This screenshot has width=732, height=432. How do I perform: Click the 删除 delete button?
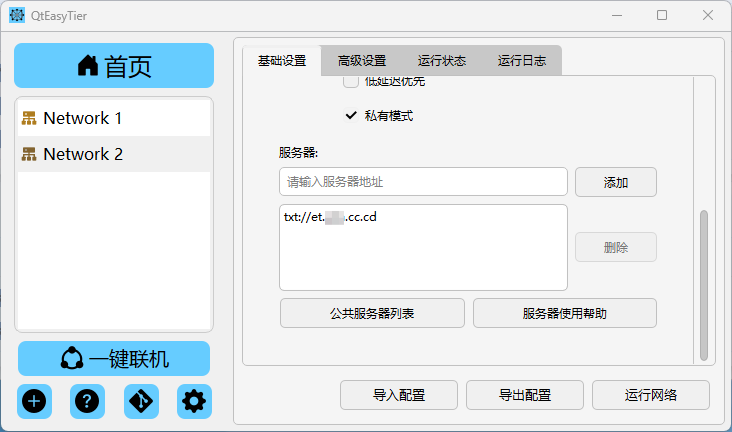pos(616,247)
